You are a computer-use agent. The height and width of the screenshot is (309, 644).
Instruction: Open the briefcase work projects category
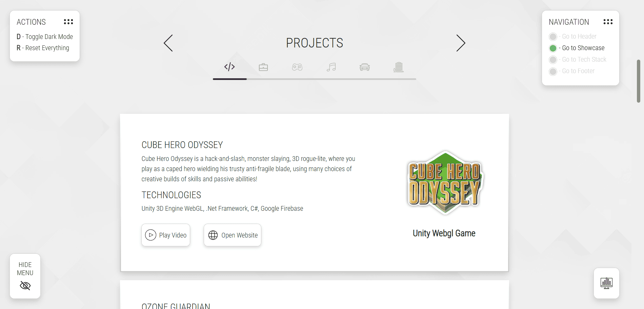click(263, 67)
